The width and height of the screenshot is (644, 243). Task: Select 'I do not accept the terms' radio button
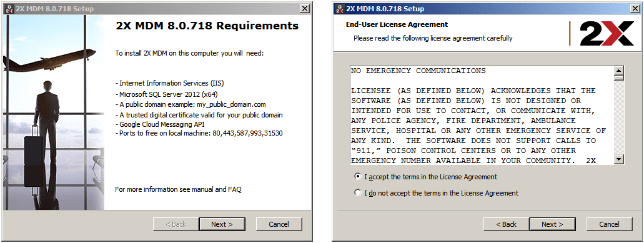(x=358, y=192)
